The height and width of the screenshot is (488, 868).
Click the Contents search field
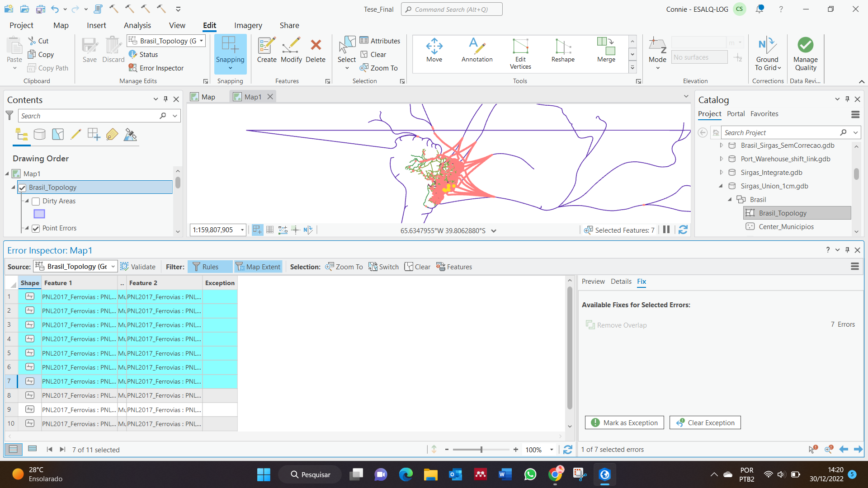point(88,116)
